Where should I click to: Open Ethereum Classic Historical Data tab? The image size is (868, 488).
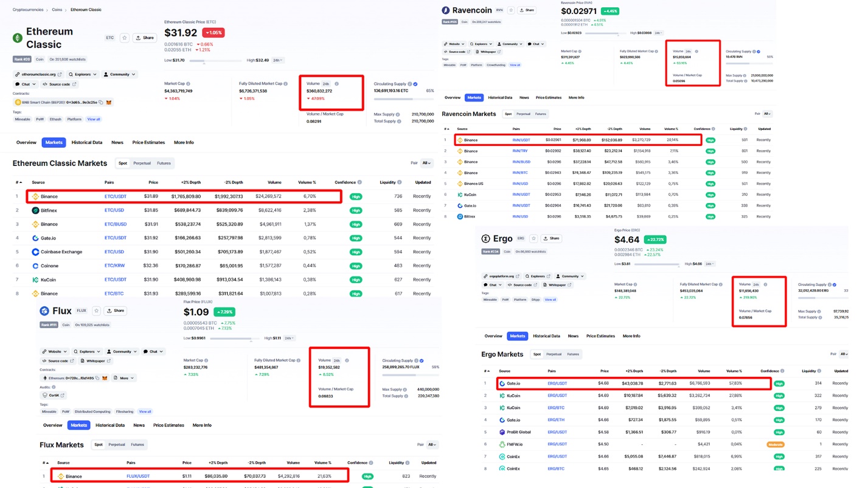[x=87, y=142]
